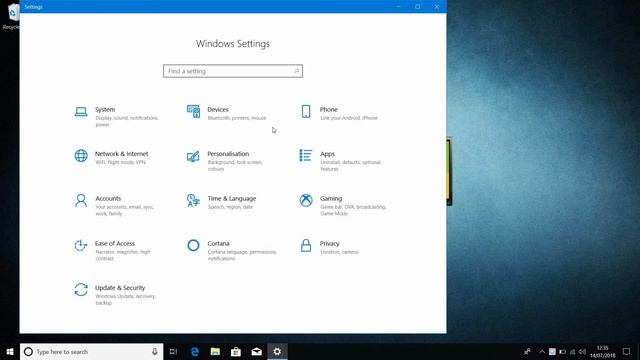The image size is (640, 360).
Task: Open the System settings laptop icon
Action: tap(81, 111)
